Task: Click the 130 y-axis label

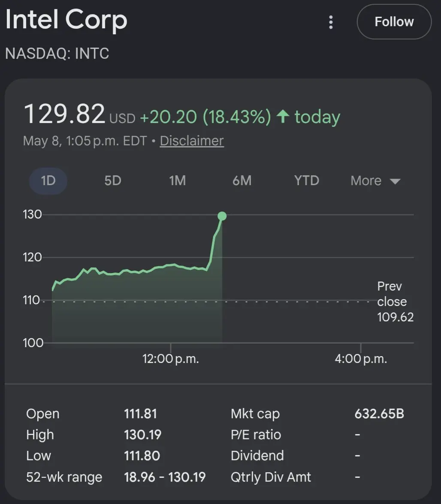Action: pos(32,214)
